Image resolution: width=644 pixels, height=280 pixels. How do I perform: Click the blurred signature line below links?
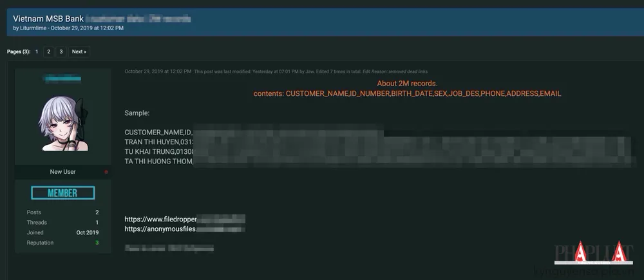click(x=169, y=248)
